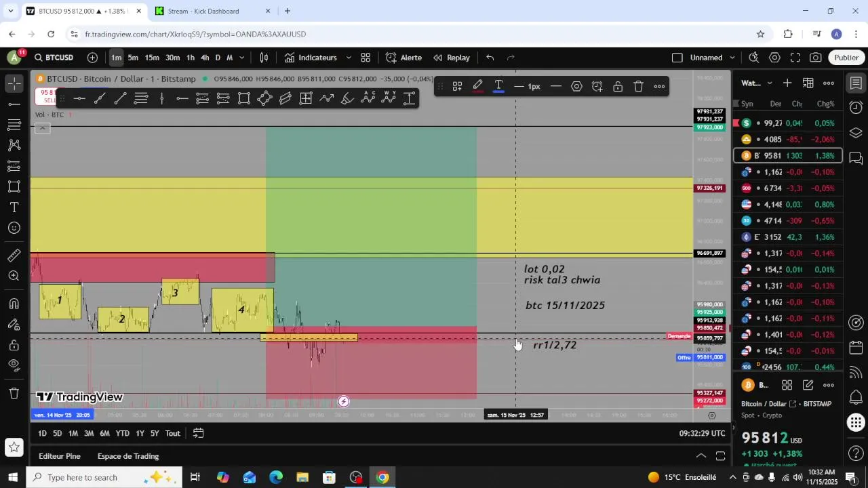
Task: Activate the zoom-in magnifier tool
Action: click(14, 276)
